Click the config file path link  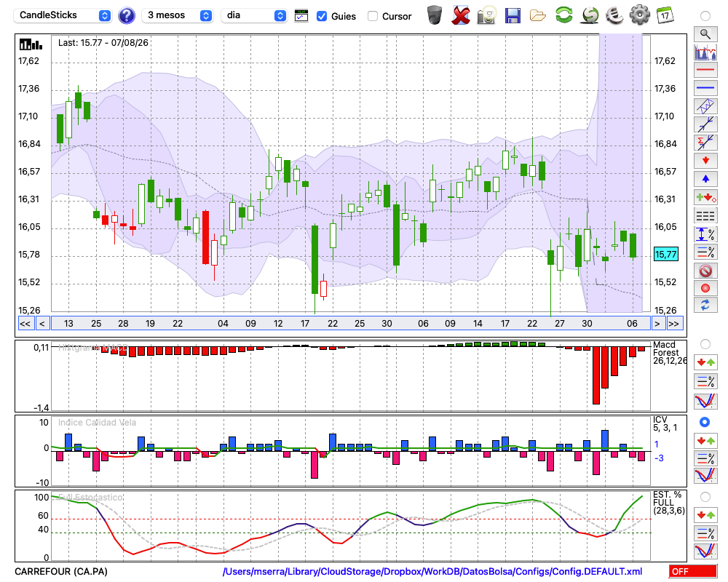click(x=432, y=571)
